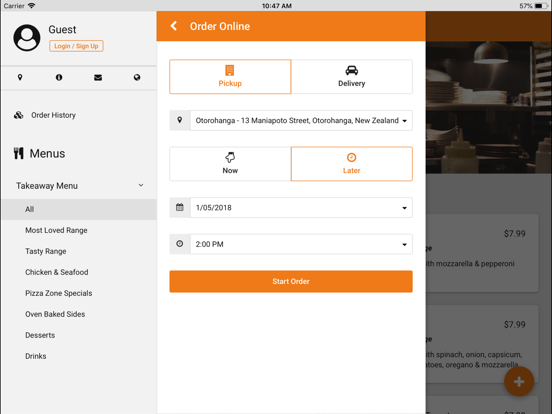This screenshot has width=552, height=414.
Task: Open the envelope contact icon
Action: point(98,77)
